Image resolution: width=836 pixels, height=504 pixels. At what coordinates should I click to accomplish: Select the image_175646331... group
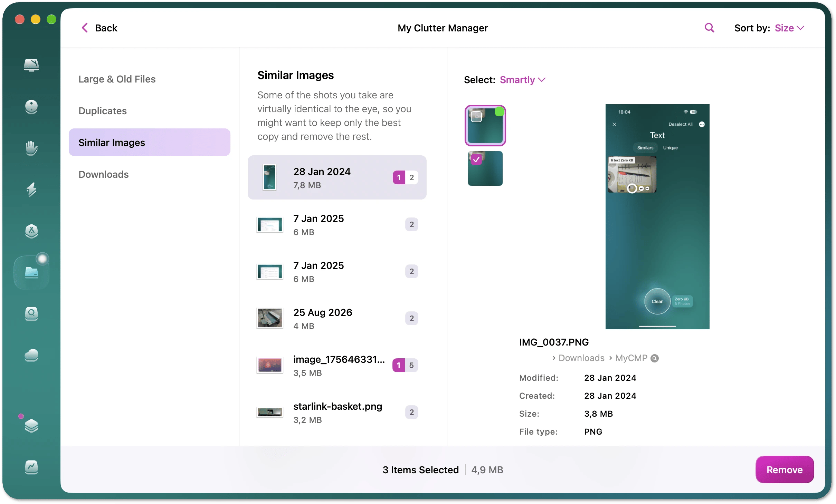tap(337, 365)
